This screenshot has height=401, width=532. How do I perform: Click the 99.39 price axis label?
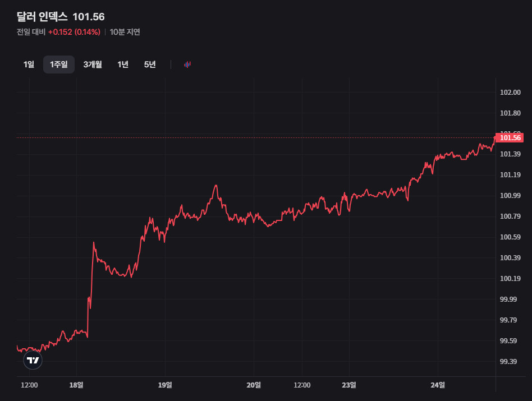point(508,361)
